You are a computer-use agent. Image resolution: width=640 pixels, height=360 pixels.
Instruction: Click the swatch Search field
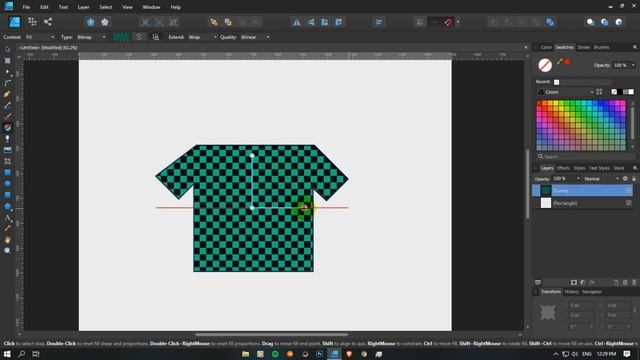pos(585,157)
